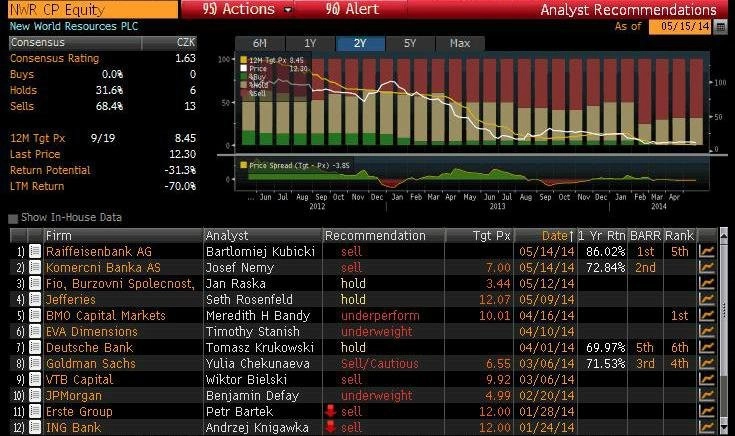The width and height of the screenshot is (735, 436).
Task: Open chart icon for Fio, Burzovni Spolecnost row
Action: tap(707, 283)
